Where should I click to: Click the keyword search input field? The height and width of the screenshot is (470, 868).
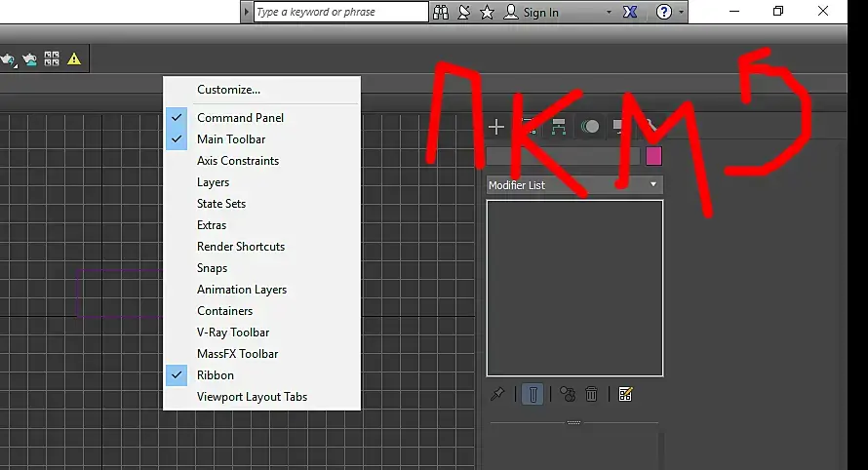341,12
